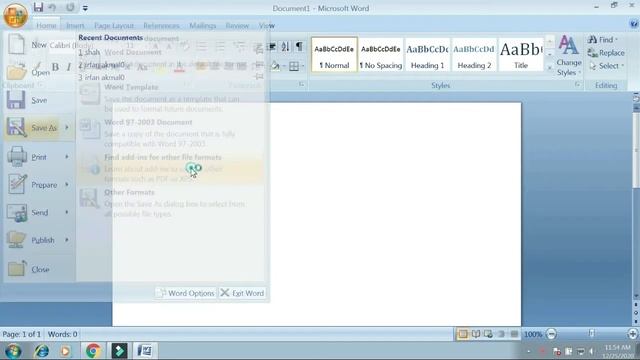Expand the Prepare submenu arrow
640x360 pixels.
click(67, 184)
